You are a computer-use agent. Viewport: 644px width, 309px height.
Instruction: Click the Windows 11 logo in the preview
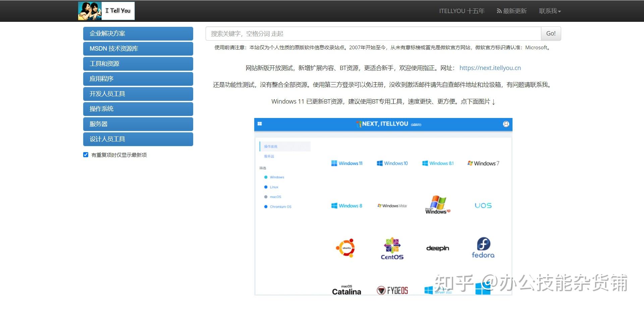click(x=347, y=163)
